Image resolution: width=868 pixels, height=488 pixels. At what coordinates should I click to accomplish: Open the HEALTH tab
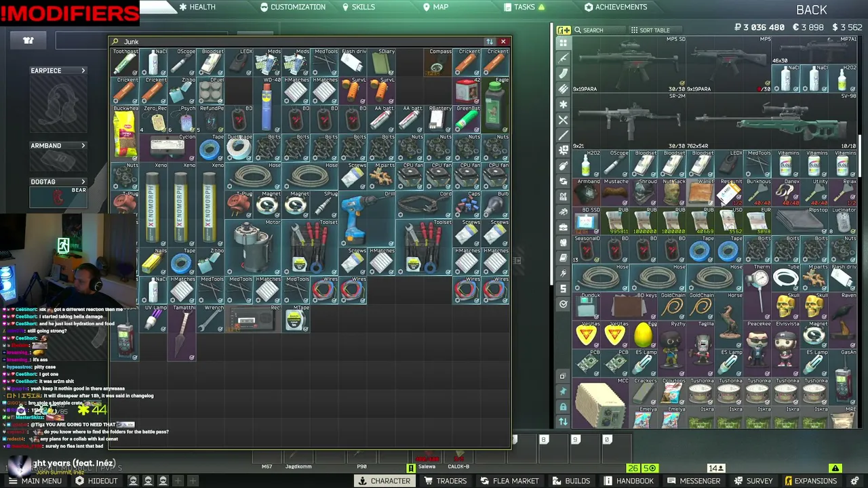tap(197, 7)
